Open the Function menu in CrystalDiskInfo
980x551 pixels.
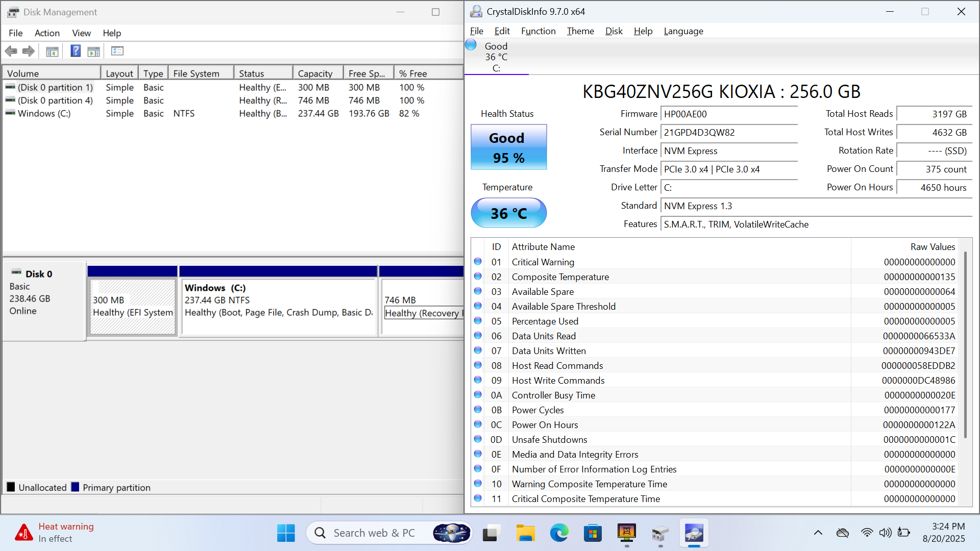(x=538, y=31)
